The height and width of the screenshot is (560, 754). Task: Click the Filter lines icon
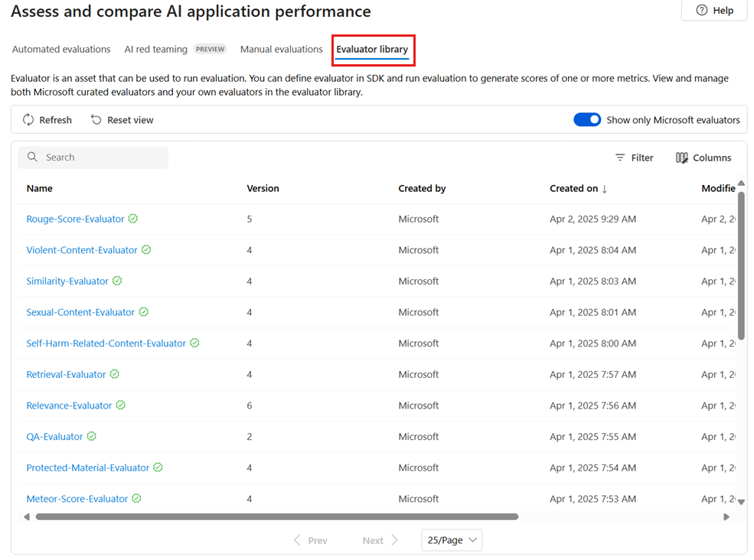[620, 158]
